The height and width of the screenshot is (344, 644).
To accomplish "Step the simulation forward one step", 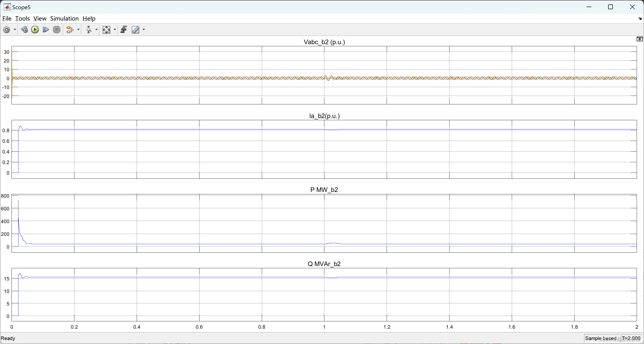I will click(x=46, y=30).
